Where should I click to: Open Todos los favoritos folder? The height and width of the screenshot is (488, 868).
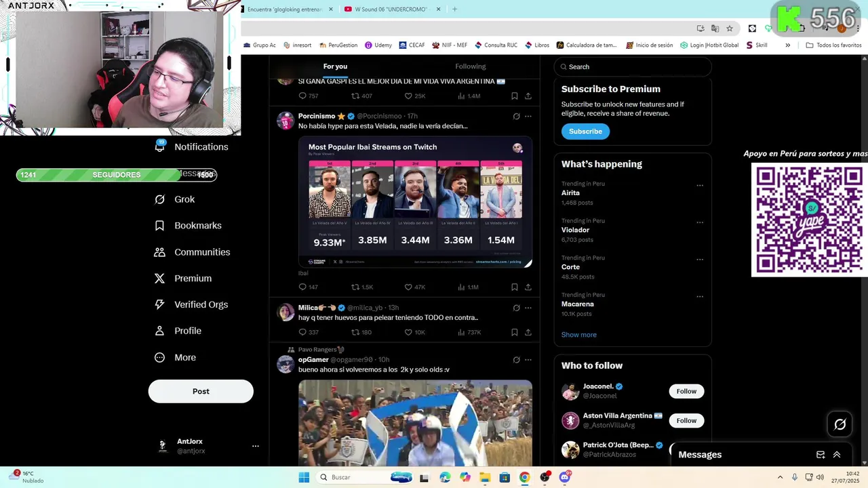point(834,45)
